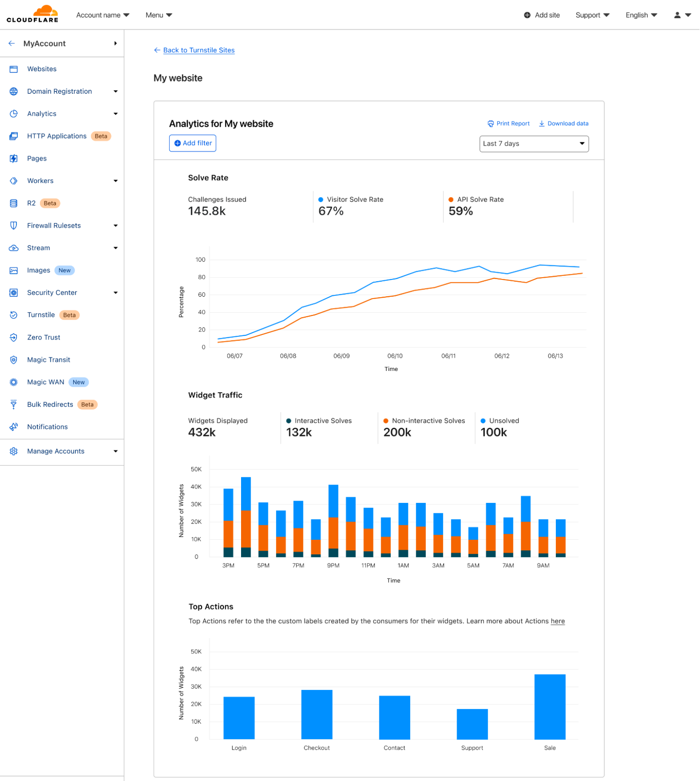Expand the MyAccount arrow

[x=116, y=43]
